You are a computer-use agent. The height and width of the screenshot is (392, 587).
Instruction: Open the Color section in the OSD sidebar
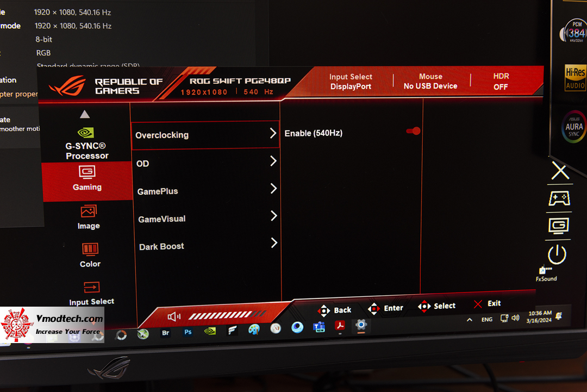(90, 256)
